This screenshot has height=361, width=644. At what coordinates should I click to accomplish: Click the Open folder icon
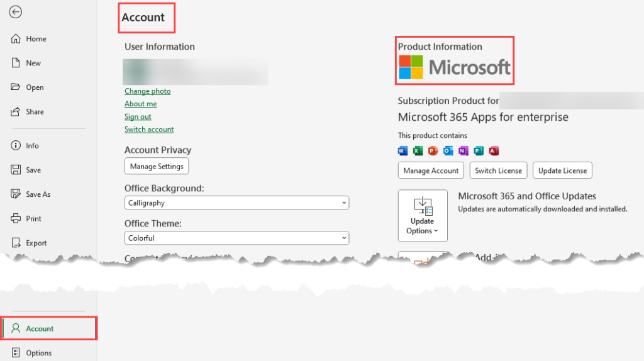pos(16,87)
